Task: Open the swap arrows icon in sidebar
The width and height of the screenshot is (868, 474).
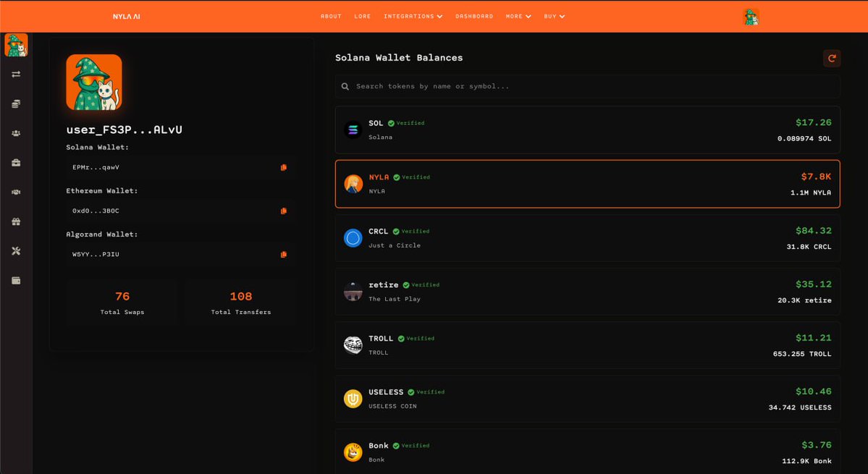Action: point(16,74)
